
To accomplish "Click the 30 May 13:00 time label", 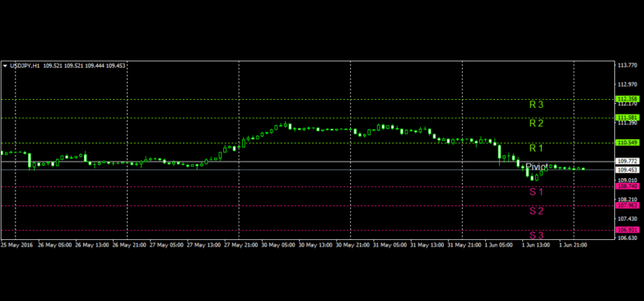I will (x=315, y=245).
